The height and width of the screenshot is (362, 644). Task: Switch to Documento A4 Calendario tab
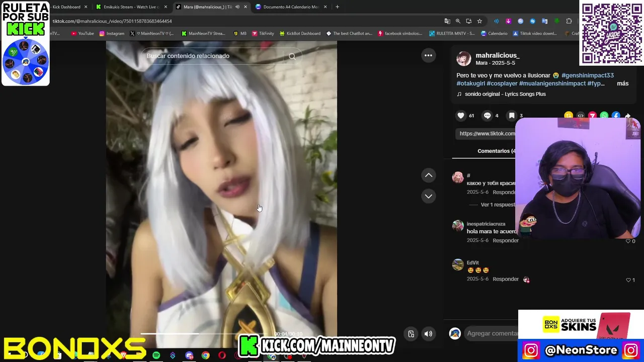(x=291, y=7)
